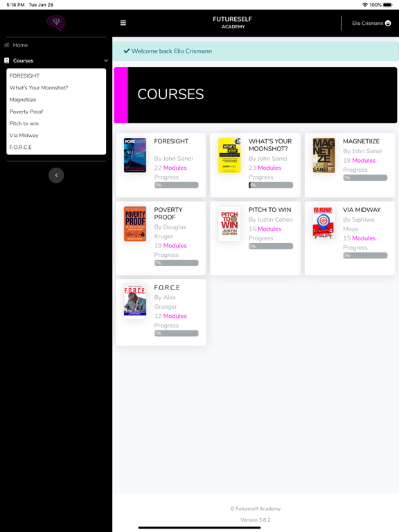Click the checkmark icon in welcome banner
This screenshot has width=399, height=532.
point(127,51)
